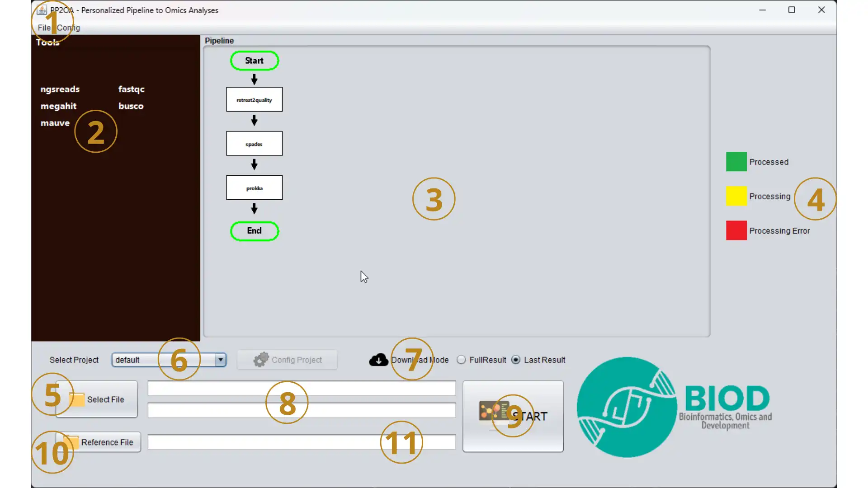Open the Config menu
The image size is (868, 488).
pyautogui.click(x=68, y=28)
